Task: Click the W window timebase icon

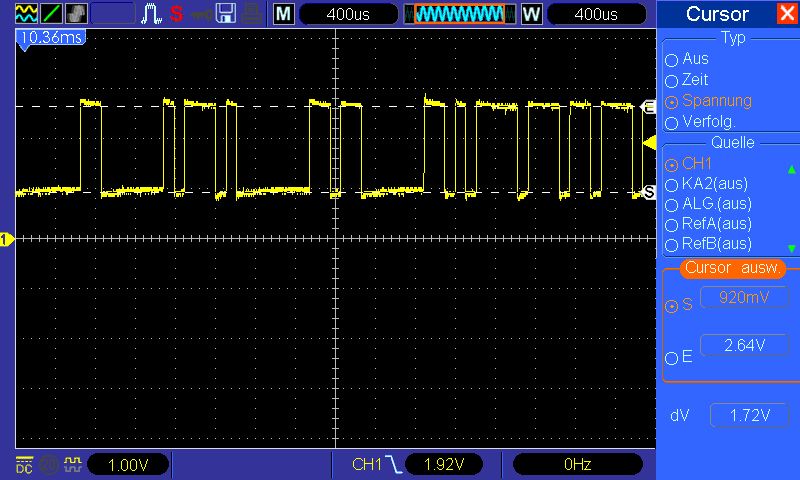Action: tap(530, 14)
